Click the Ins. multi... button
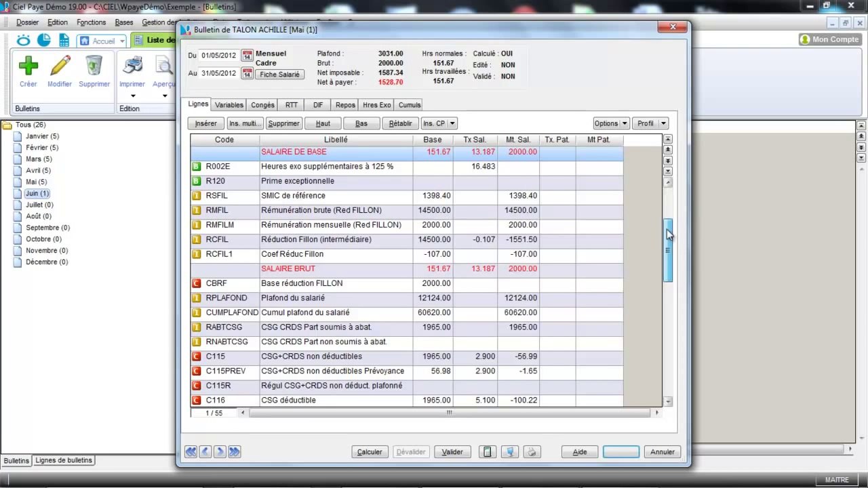Image resolution: width=868 pixels, height=488 pixels. (245, 123)
